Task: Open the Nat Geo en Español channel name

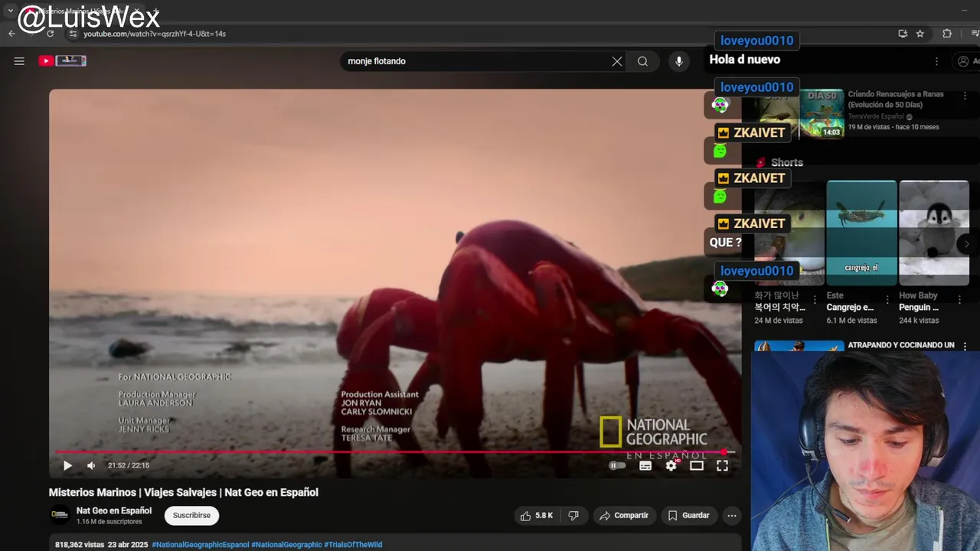Action: click(114, 510)
